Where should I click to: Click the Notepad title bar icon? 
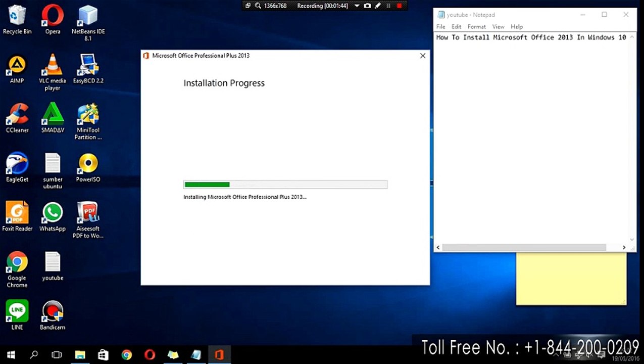click(x=441, y=15)
